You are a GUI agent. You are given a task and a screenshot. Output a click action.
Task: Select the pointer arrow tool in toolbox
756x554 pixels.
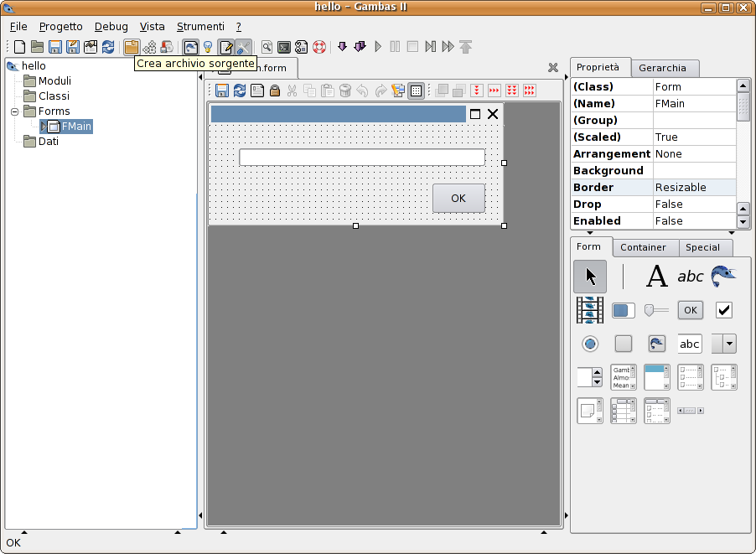[x=590, y=277]
